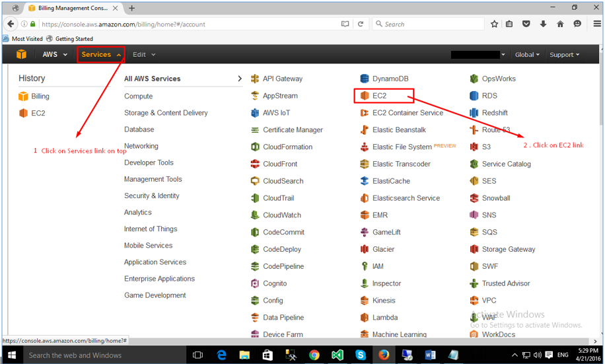Screen dimensions: 605x364
Task: Open the Elasticsearch Service link
Action: (406, 198)
